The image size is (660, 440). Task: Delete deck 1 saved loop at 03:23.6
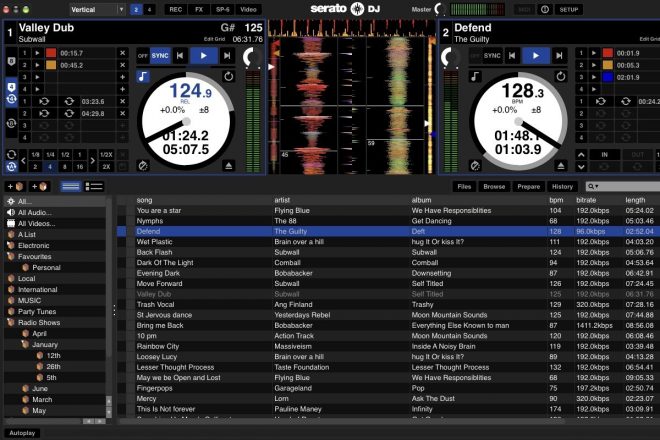122,101
